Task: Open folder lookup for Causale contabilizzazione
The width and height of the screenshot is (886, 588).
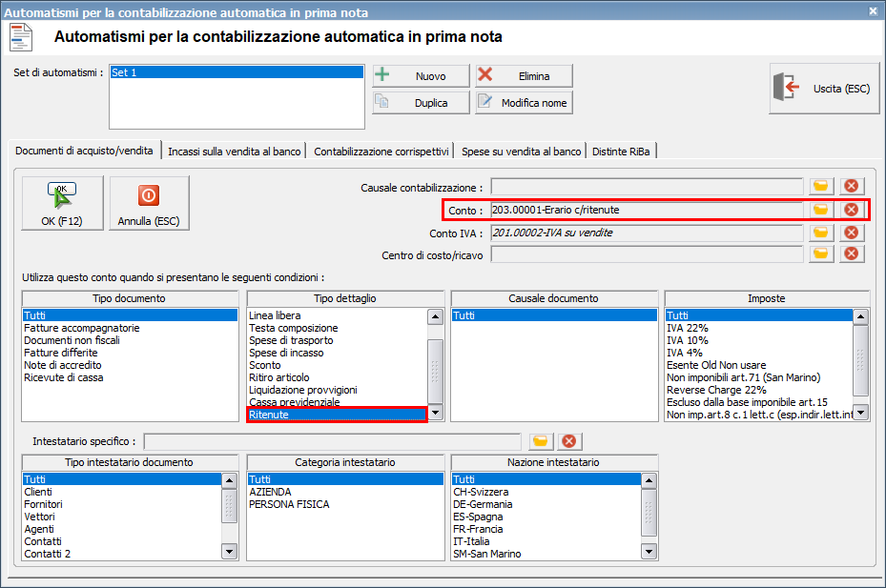Action: pos(820,186)
